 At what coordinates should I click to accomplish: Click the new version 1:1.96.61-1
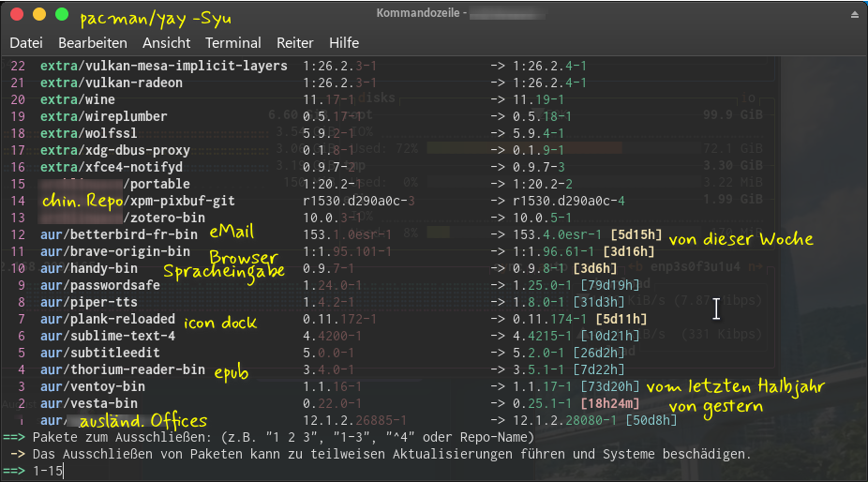[x=554, y=251]
